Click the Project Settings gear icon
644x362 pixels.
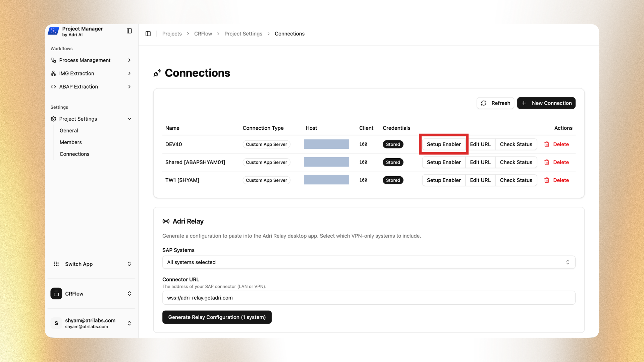point(53,119)
